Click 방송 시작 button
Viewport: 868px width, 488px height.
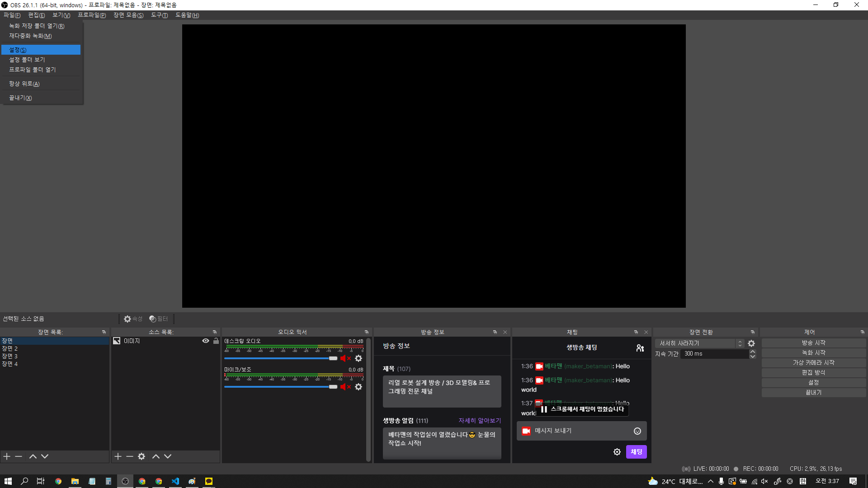[813, 343]
